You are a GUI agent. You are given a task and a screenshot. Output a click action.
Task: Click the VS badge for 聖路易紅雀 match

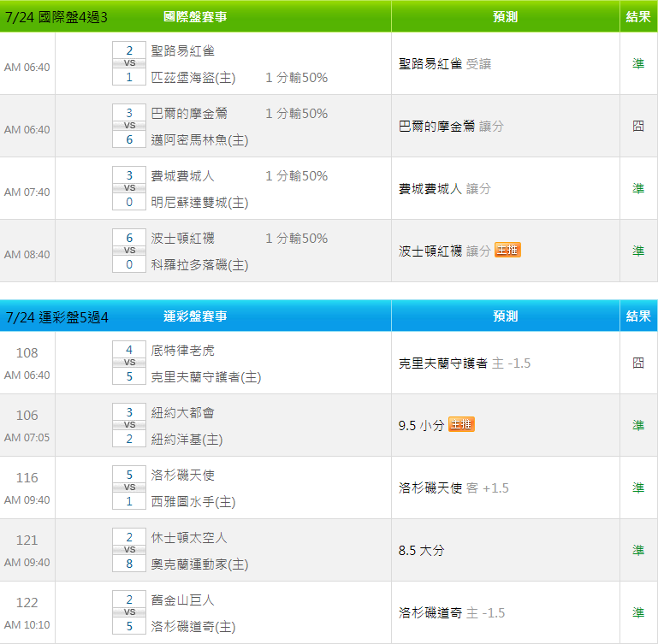pos(129,63)
